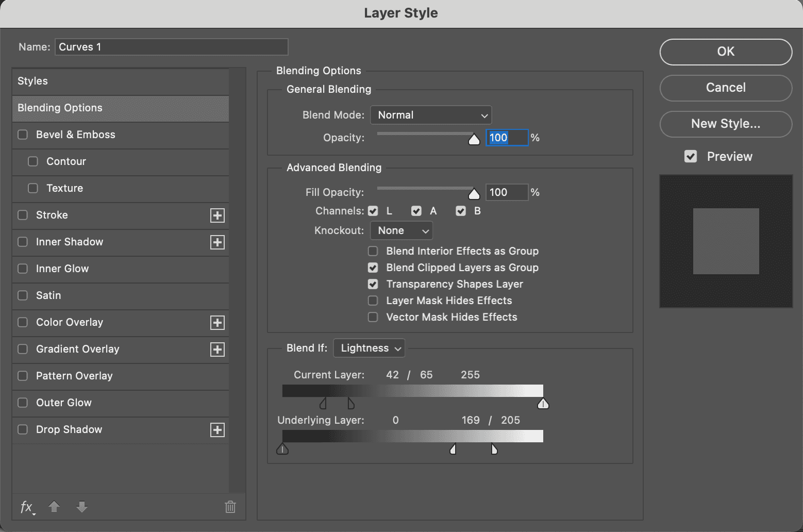This screenshot has height=532, width=803.
Task: Click the move effect down arrow
Action: 82,507
